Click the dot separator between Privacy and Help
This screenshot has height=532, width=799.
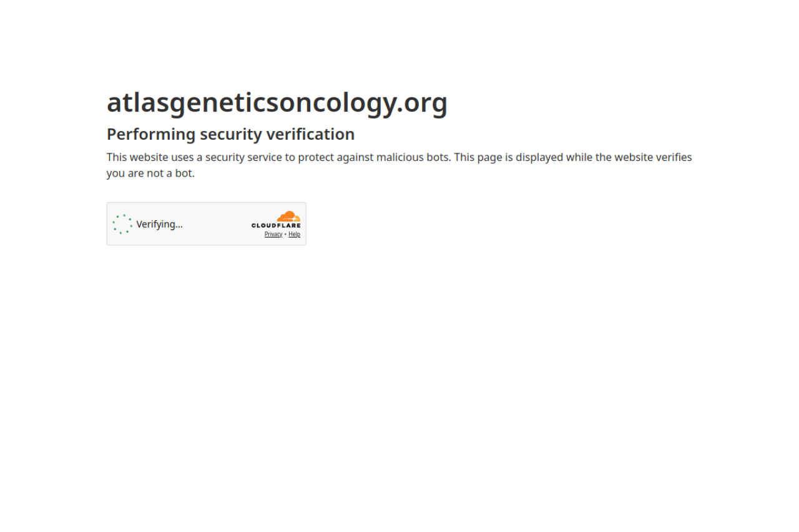click(x=286, y=235)
